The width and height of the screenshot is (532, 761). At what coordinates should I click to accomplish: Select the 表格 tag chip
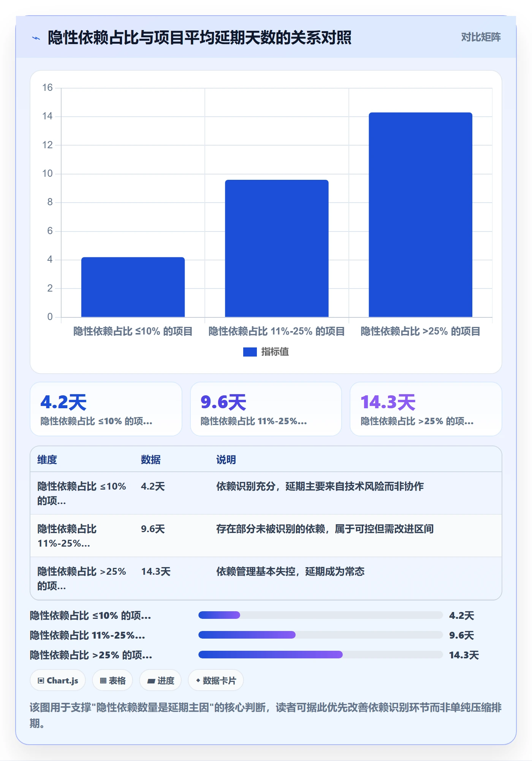click(x=112, y=680)
